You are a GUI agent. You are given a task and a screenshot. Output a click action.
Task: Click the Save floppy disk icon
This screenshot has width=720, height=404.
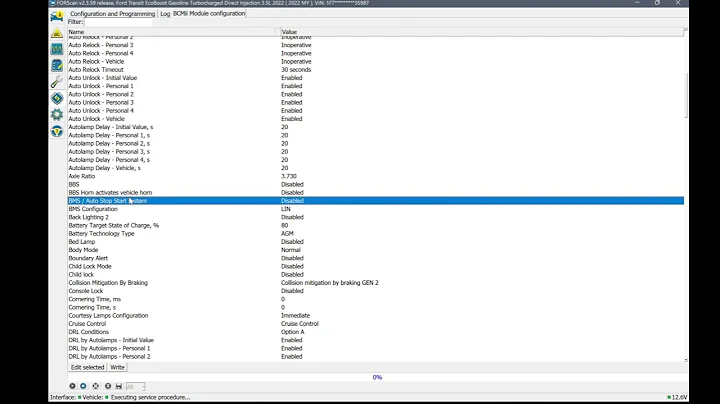(119, 386)
